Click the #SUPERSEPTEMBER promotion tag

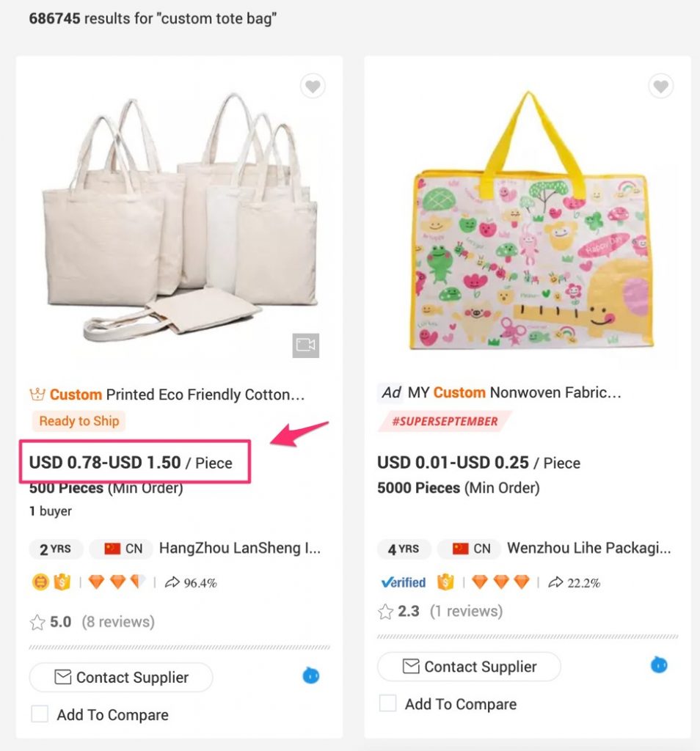click(445, 422)
